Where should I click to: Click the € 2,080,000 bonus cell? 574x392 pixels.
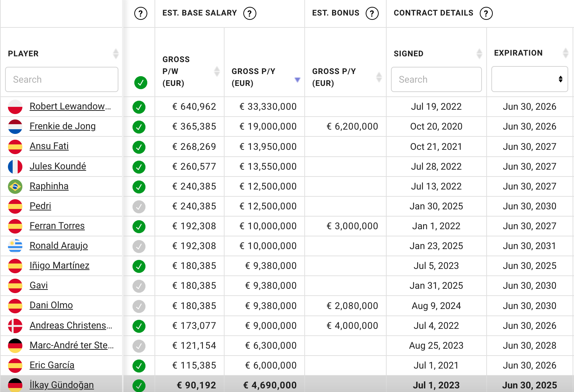(x=352, y=306)
